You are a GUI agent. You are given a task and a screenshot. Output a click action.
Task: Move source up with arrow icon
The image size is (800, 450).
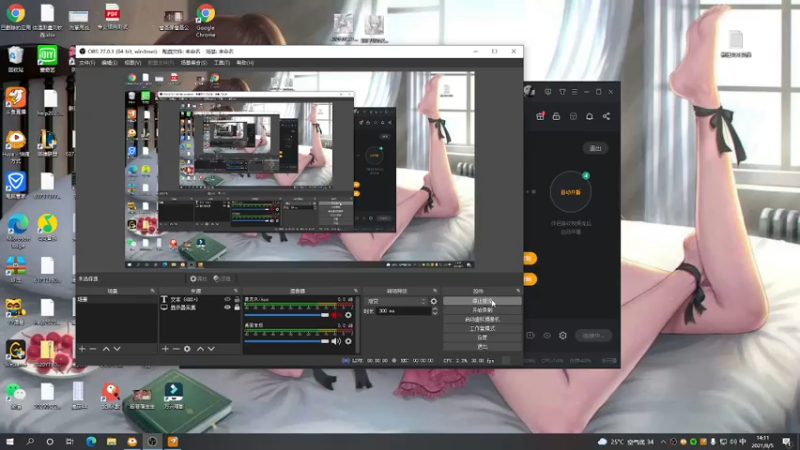tap(200, 349)
